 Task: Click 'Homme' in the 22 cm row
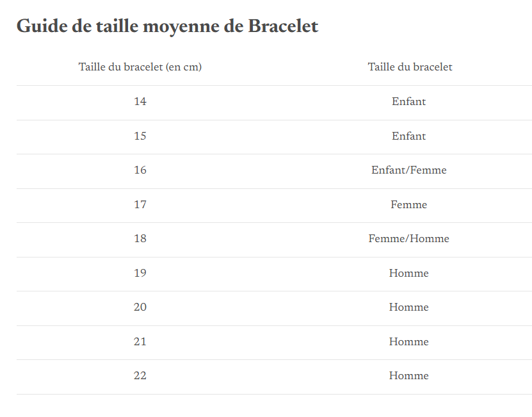[408, 375]
